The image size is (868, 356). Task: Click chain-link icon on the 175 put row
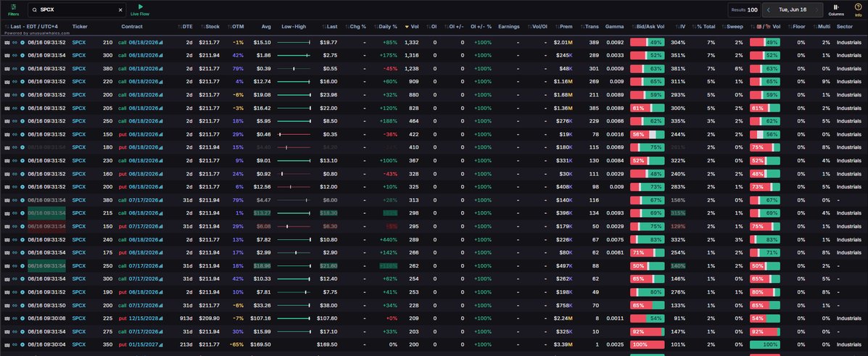(15, 252)
